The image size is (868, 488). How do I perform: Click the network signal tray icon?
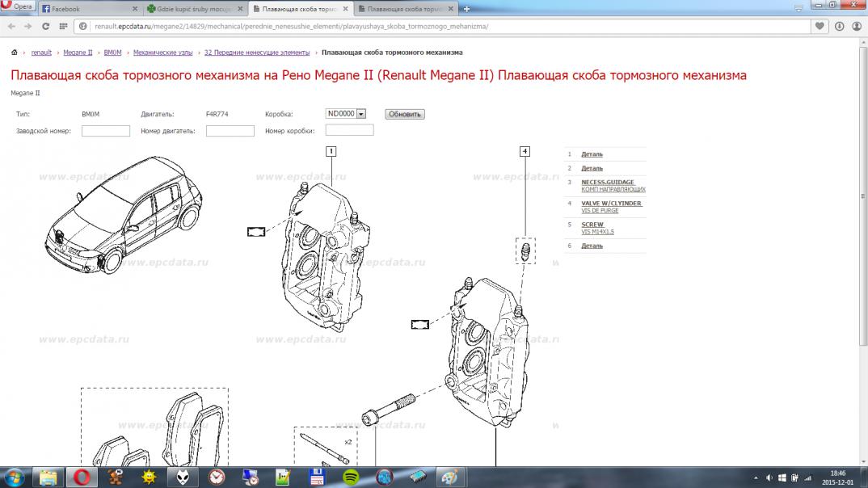tap(807, 478)
